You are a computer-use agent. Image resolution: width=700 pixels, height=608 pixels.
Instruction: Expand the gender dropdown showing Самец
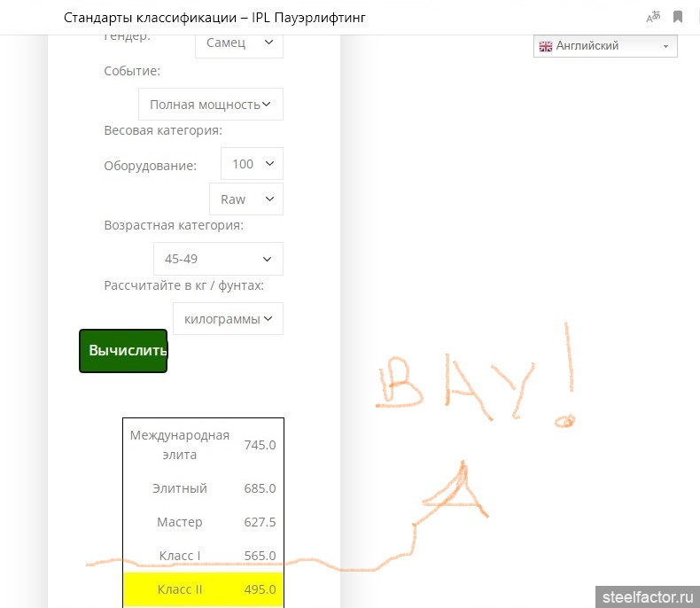pyautogui.click(x=239, y=43)
